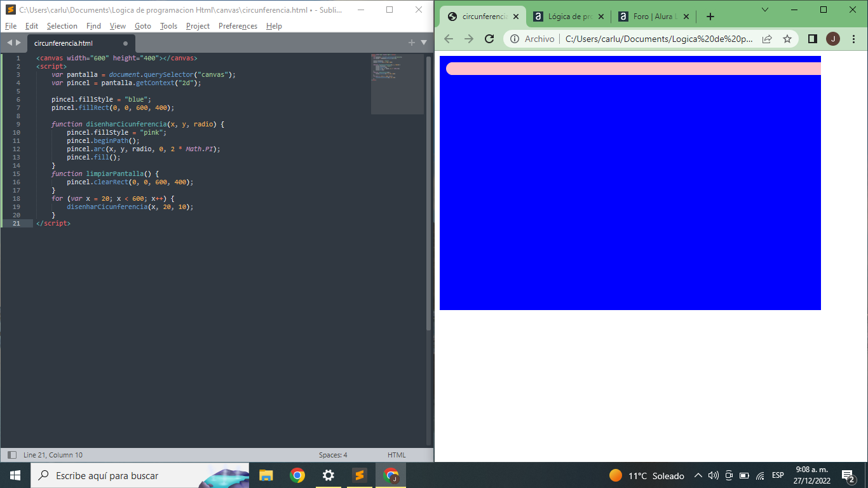Click Line 21, Column 10 status text
The width and height of the screenshot is (868, 488).
tap(53, 455)
